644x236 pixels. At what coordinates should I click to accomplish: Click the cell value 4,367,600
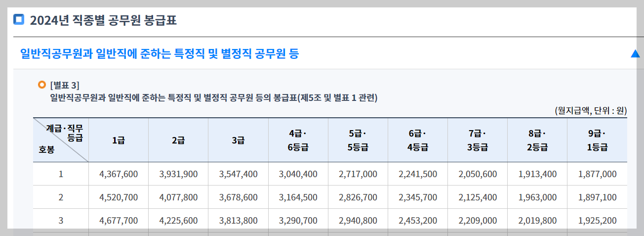click(119, 174)
